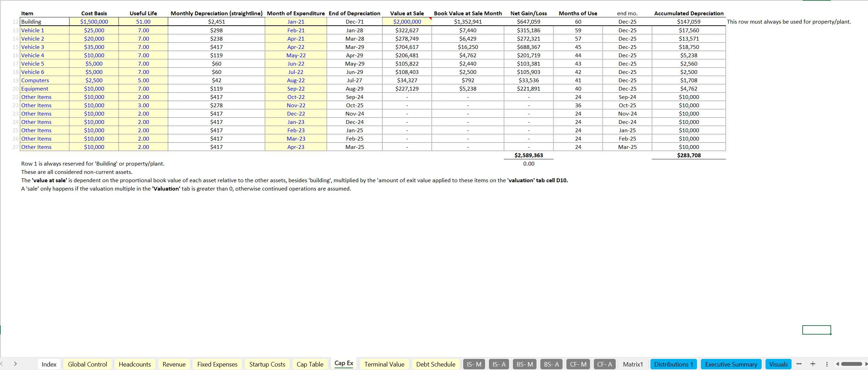868x370 pixels.
Task: Open the Cap Table sheet tab
Action: [x=310, y=364]
